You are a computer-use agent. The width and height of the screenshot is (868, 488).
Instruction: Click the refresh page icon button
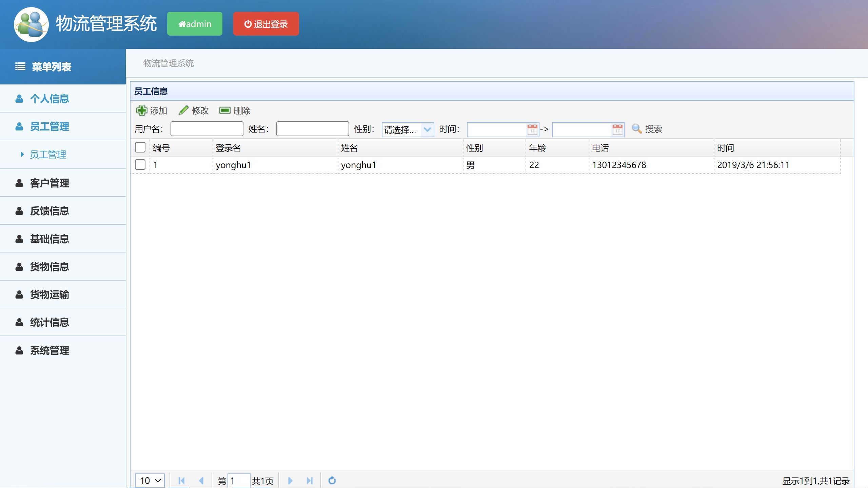(x=332, y=481)
